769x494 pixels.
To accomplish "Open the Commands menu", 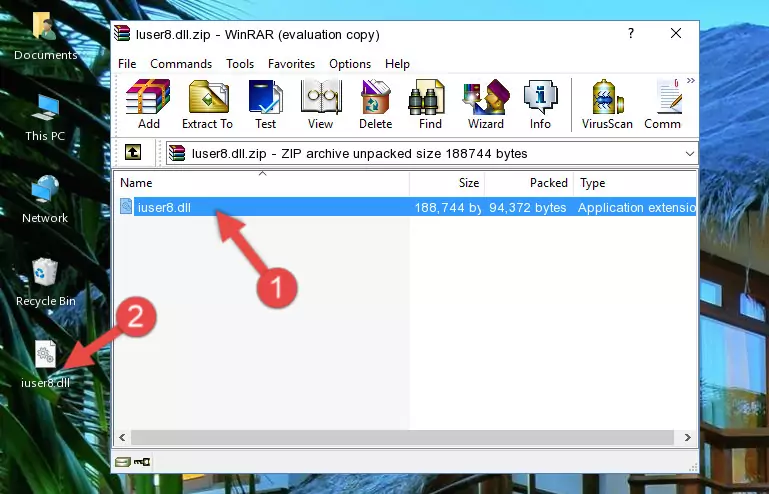I will coord(181,64).
